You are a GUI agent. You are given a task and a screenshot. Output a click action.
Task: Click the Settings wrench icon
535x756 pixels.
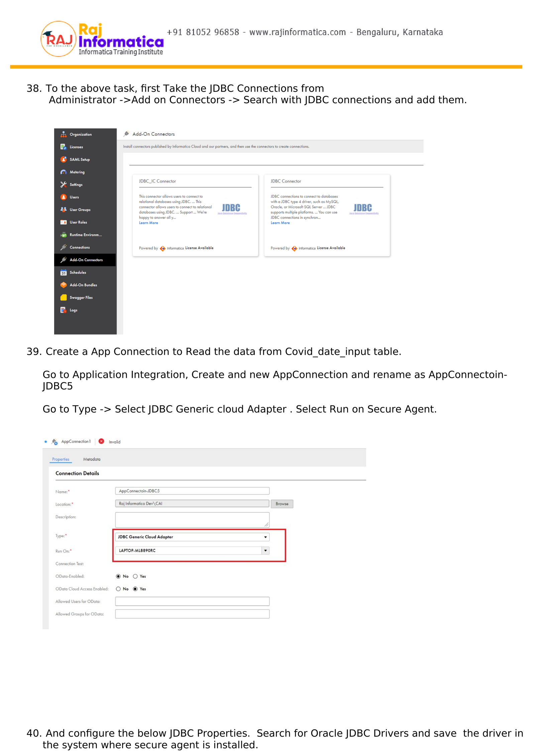tap(63, 184)
